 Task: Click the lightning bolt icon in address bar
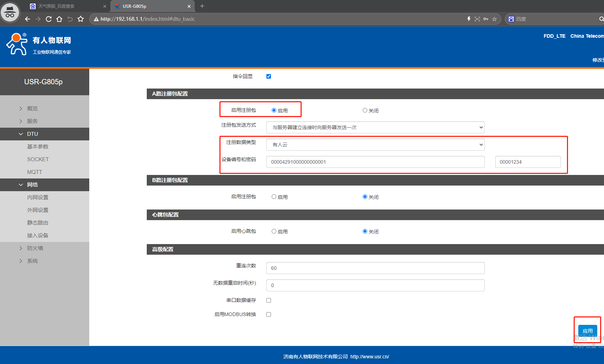coord(469,19)
